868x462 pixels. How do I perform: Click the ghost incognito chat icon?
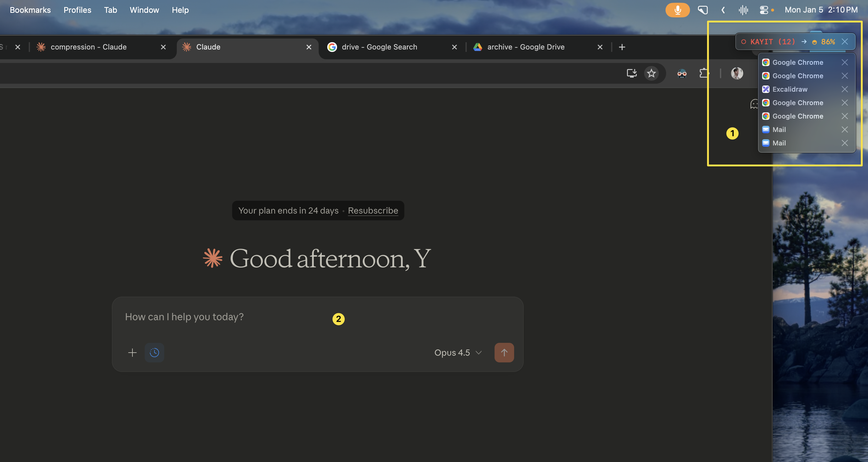click(754, 104)
